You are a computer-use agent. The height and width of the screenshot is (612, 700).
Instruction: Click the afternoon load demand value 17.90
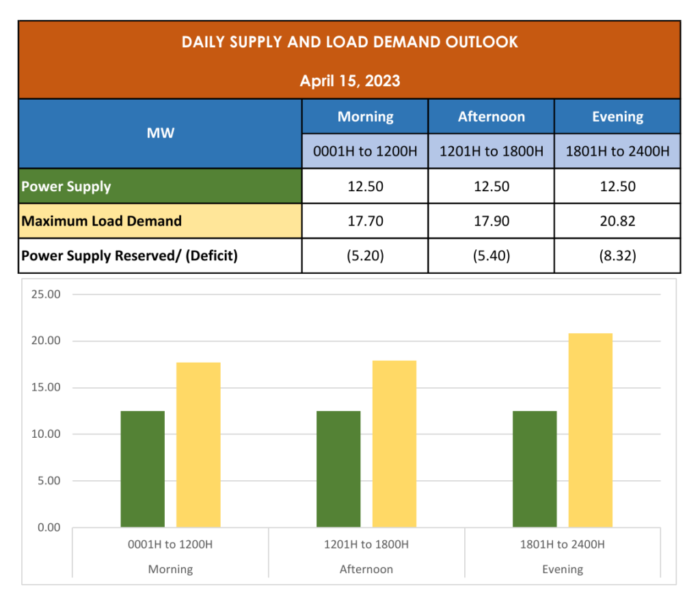(491, 221)
